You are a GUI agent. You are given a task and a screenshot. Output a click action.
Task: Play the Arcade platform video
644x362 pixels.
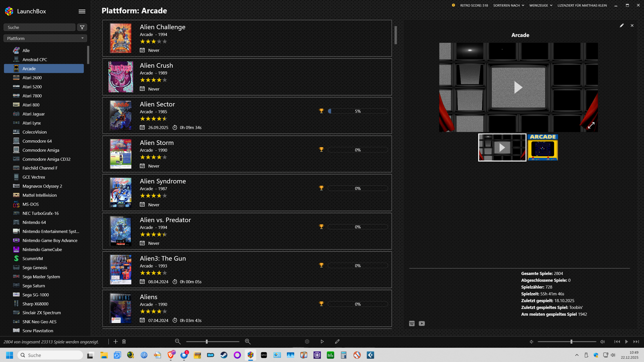[x=518, y=87]
